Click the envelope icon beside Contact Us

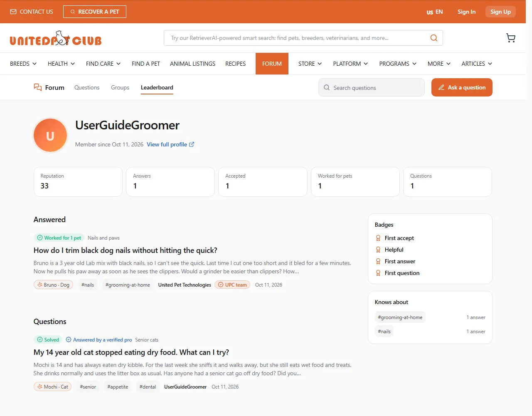pos(13,12)
